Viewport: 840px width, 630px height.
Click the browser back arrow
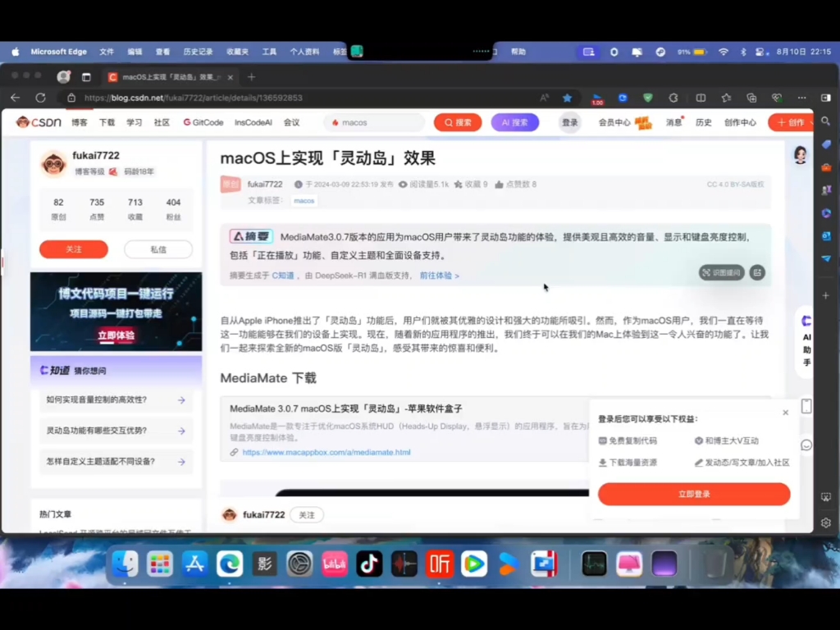(15, 98)
